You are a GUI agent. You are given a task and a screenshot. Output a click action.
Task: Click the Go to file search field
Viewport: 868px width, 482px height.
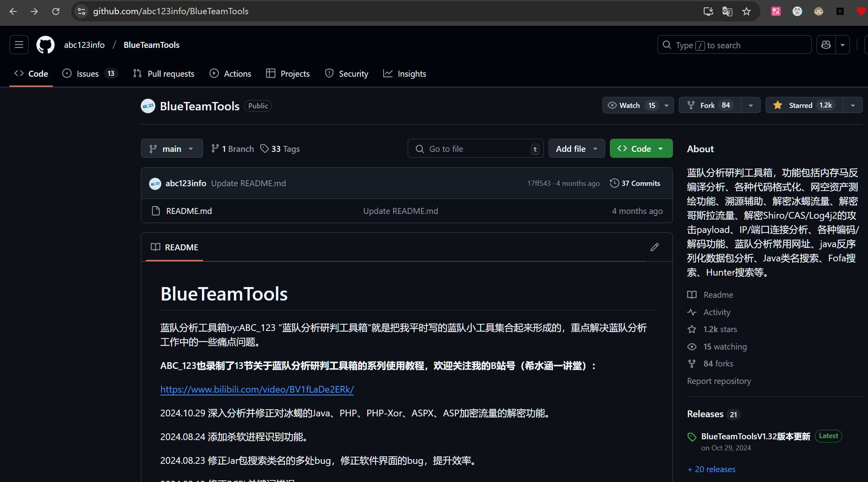[475, 149]
